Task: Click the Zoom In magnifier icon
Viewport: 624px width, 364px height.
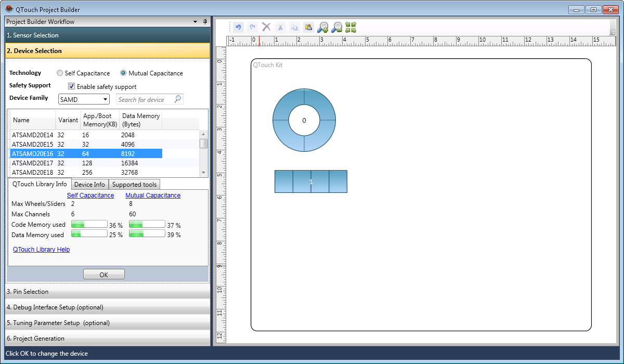Action: 322,27
